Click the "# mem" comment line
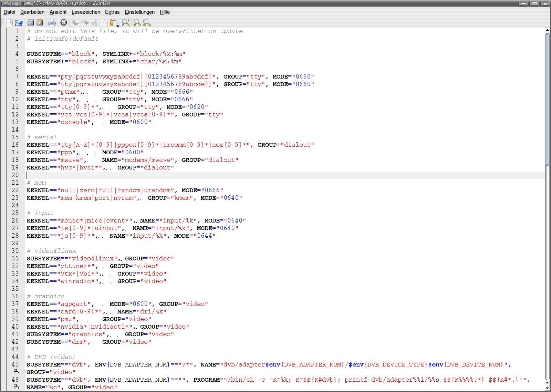This screenshot has width=551, height=392. (x=36, y=183)
